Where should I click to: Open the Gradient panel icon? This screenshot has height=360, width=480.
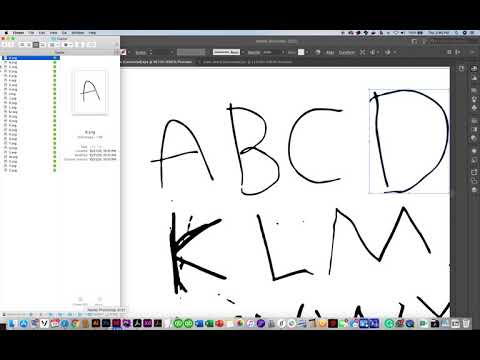(474, 129)
